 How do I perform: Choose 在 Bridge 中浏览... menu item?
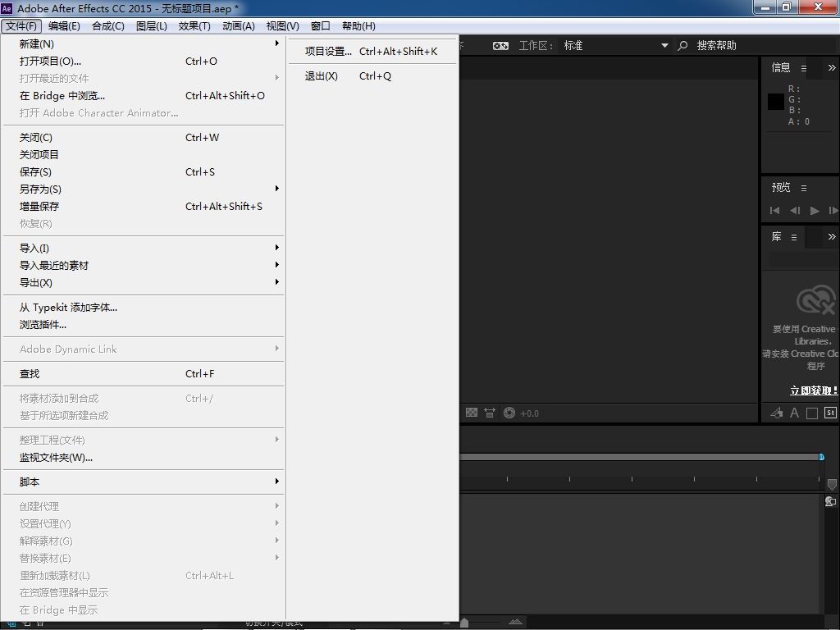point(144,95)
